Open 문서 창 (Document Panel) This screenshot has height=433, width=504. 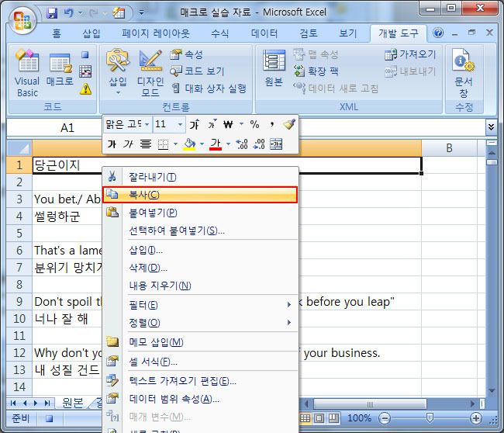(x=464, y=74)
